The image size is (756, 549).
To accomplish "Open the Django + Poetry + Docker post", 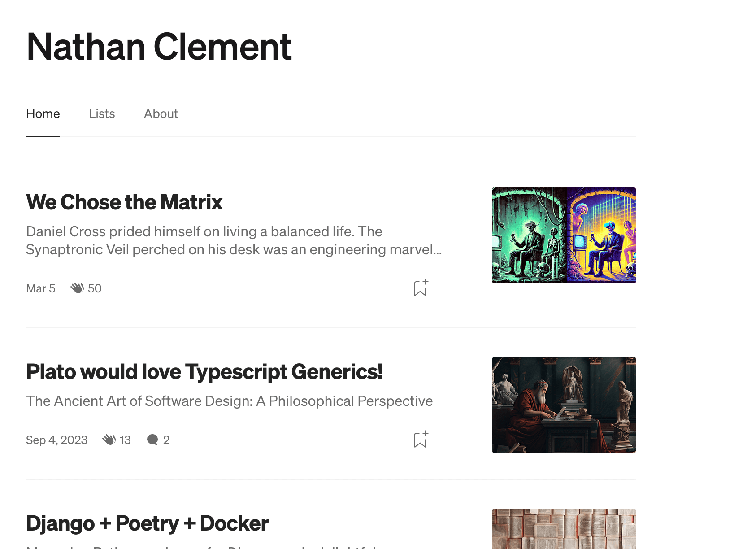I will tap(147, 523).
